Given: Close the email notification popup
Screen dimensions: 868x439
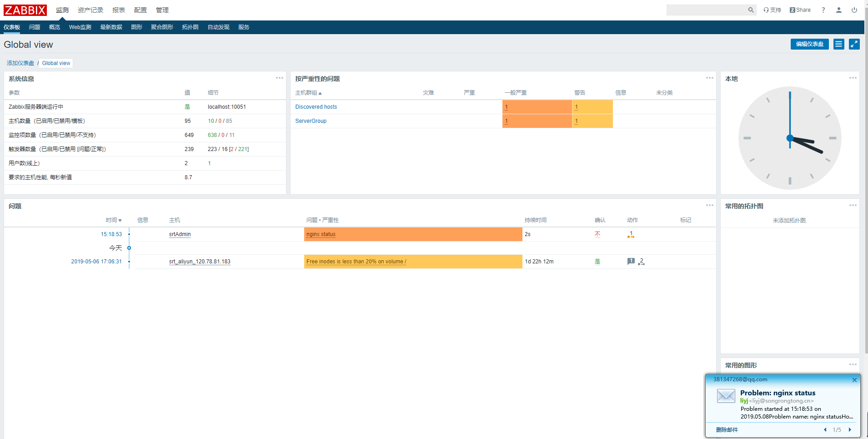Looking at the screenshot, I should point(854,380).
